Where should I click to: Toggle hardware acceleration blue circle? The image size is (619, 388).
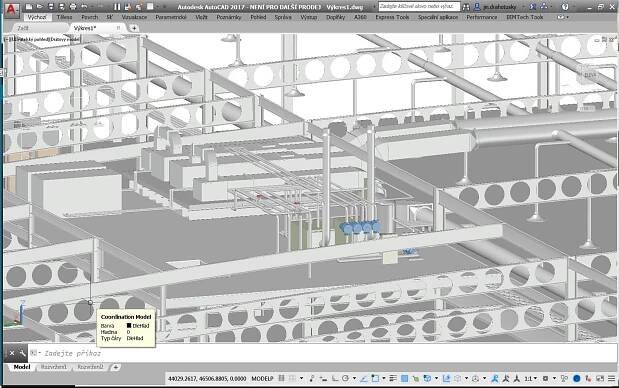point(577,379)
